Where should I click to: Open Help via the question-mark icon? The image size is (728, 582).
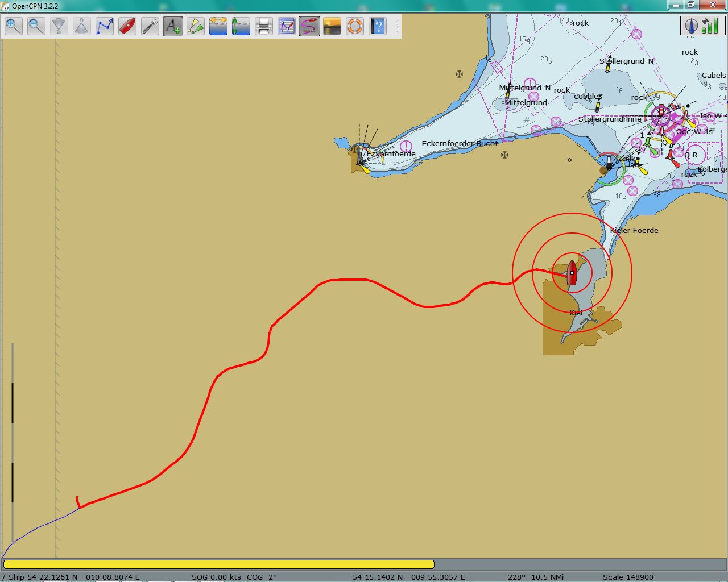(x=378, y=26)
